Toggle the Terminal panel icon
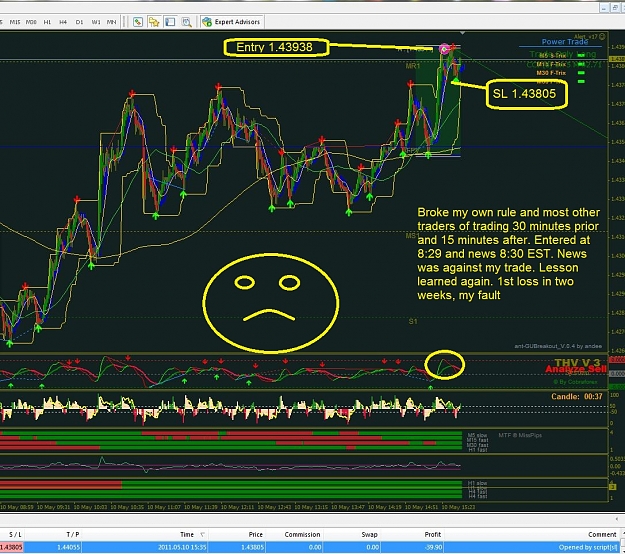625x554 pixels. pyautogui.click(x=170, y=22)
